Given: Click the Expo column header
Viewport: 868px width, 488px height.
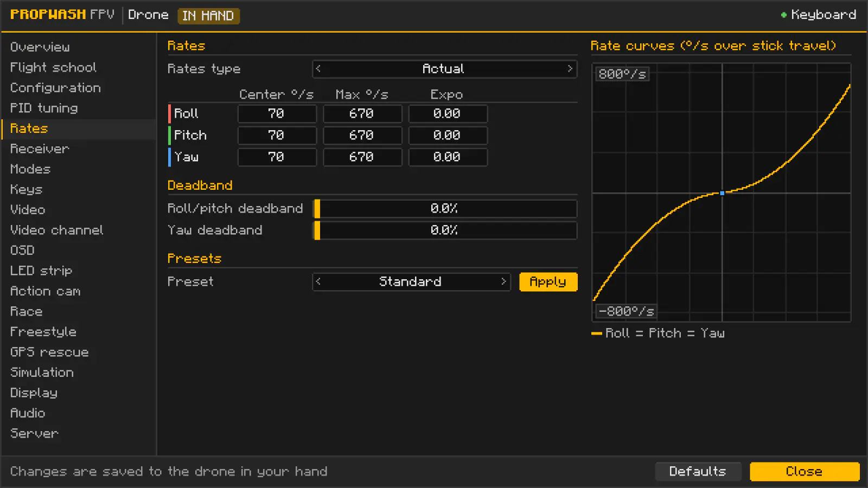Looking at the screenshot, I should 446,94.
